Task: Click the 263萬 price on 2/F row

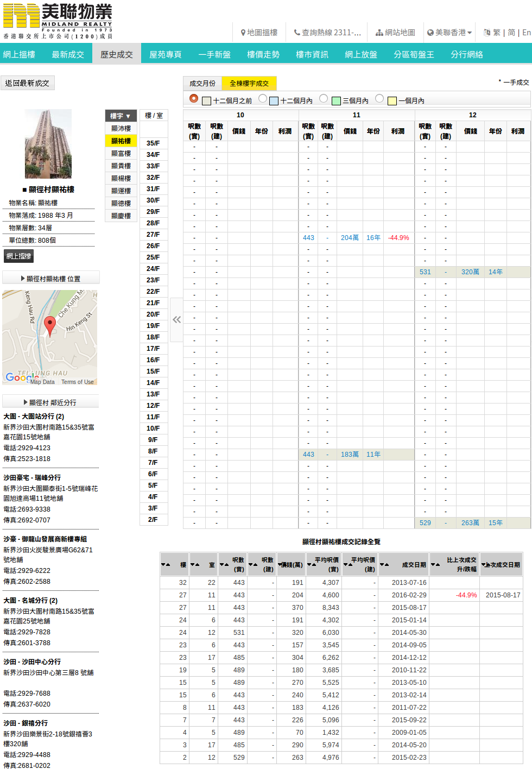Action: pos(470,523)
